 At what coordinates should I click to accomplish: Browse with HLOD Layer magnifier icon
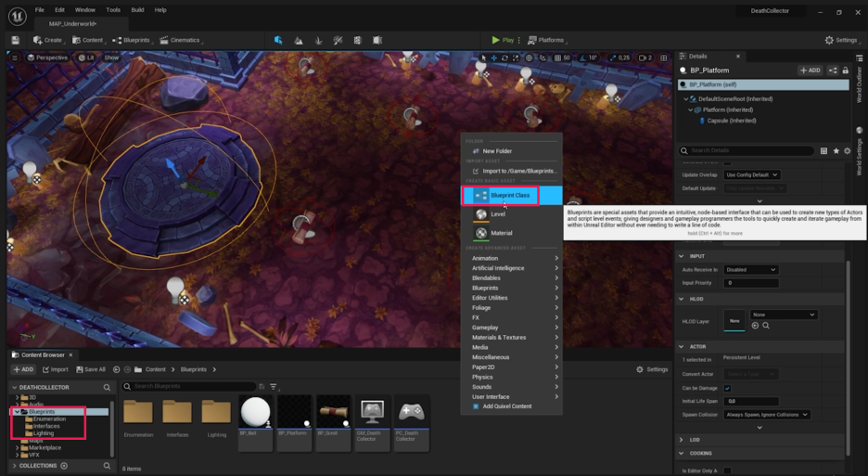(766, 326)
